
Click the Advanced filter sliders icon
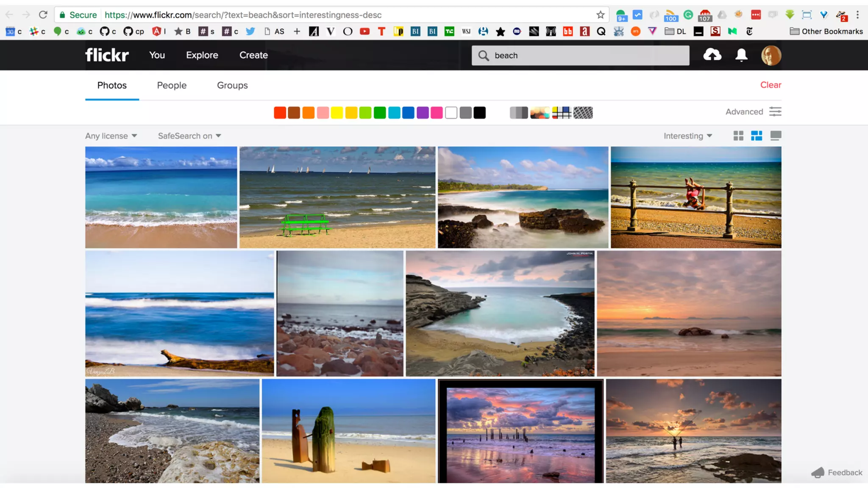(775, 112)
